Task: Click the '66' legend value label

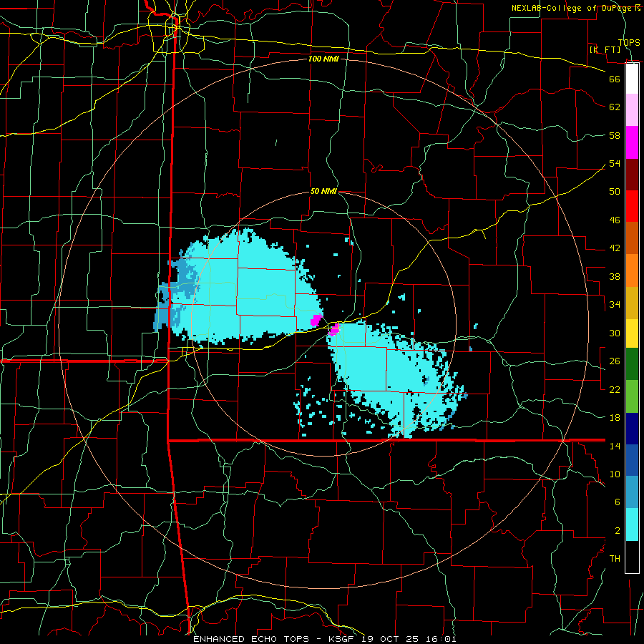Action: [615, 79]
